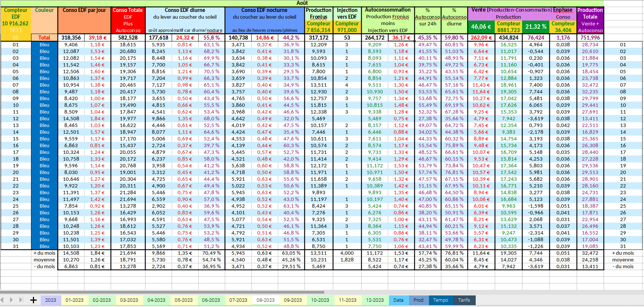Image resolution: width=644 pixels, height=307 pixels.
Task: Go to next sheet tab arrow
Action: pyautogui.click(x=11, y=300)
